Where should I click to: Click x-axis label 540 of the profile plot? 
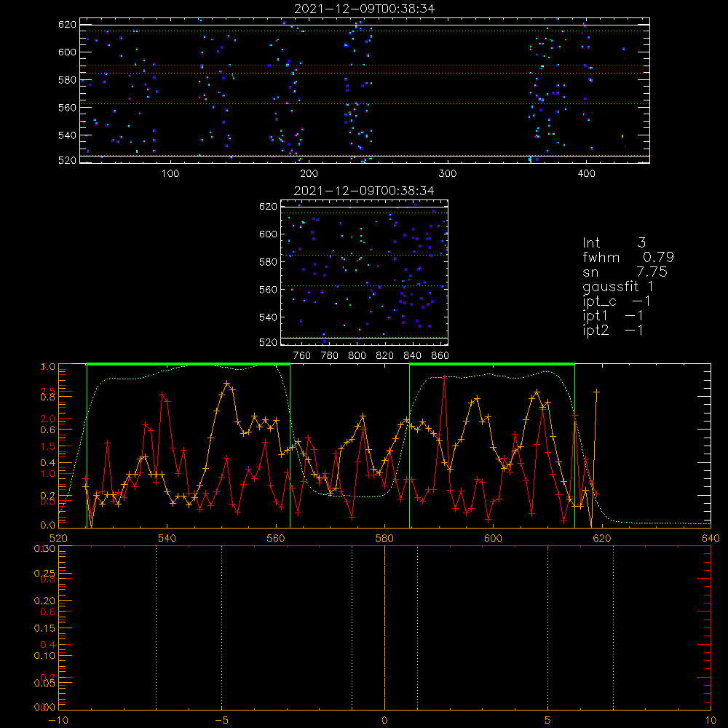(167, 538)
